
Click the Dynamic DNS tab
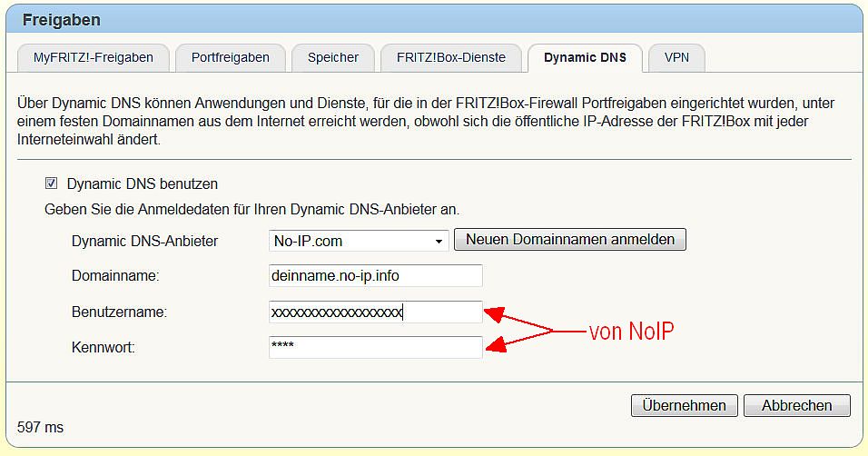click(585, 57)
